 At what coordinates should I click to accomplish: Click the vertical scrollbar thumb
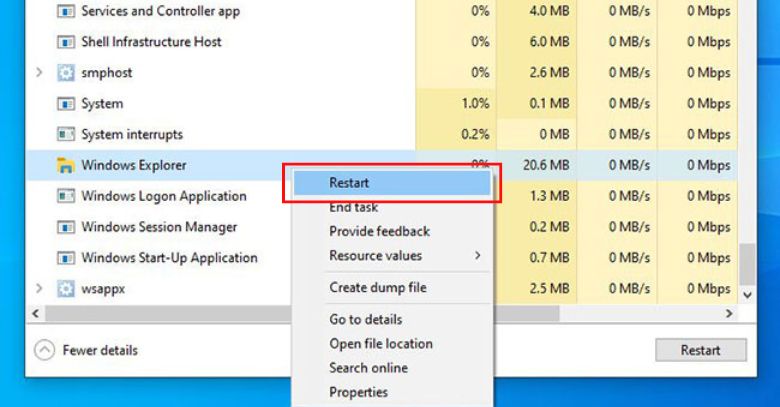point(747,264)
